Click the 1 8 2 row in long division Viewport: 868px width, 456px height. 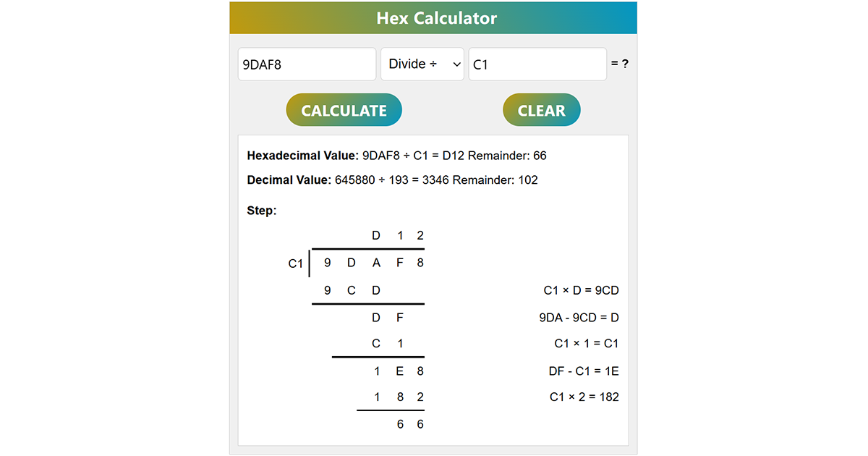click(x=399, y=397)
